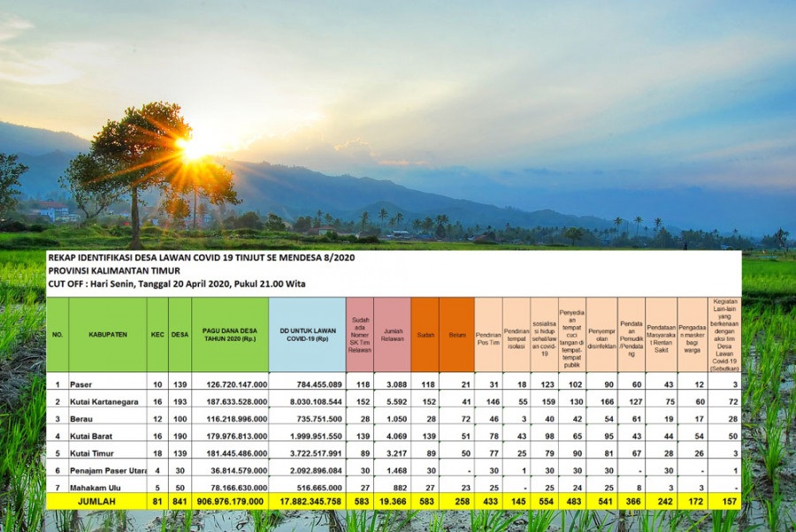Click the JUMLAH row value '242'
This screenshot has width=796, height=532.
point(665,501)
